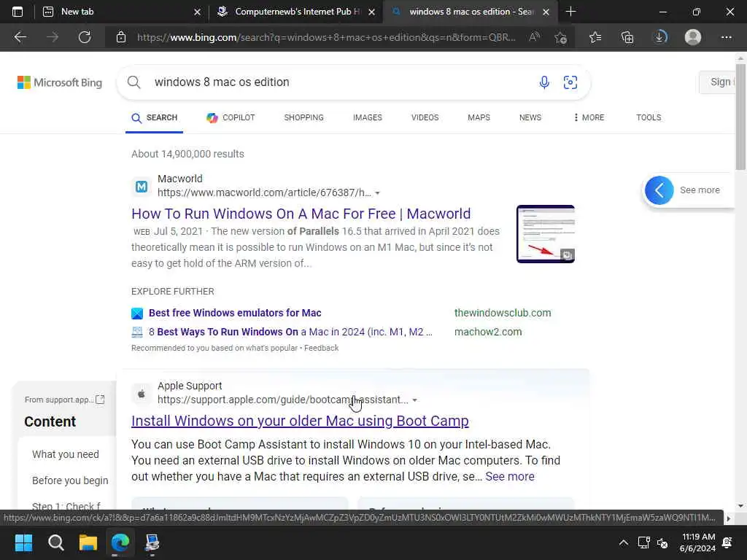The height and width of the screenshot is (560, 747).
Task: Open notification center tray icon
Action: point(727,542)
